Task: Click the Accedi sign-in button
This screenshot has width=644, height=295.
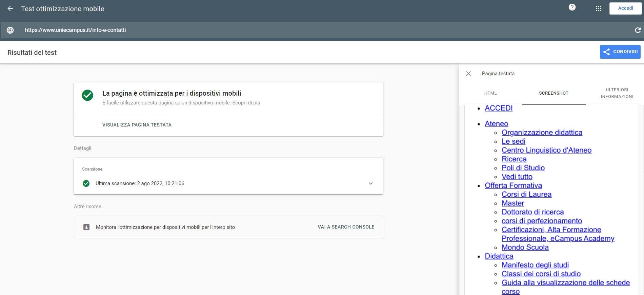Action: pos(625,8)
